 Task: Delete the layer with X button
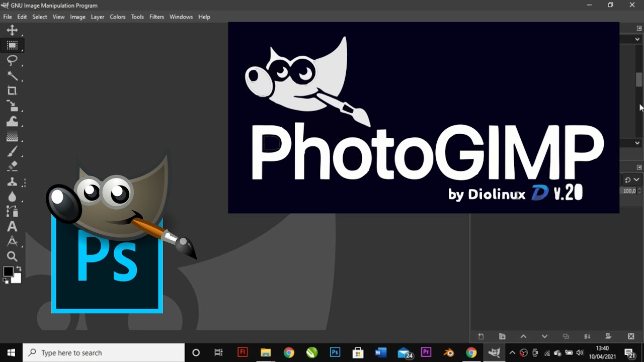[x=631, y=336]
